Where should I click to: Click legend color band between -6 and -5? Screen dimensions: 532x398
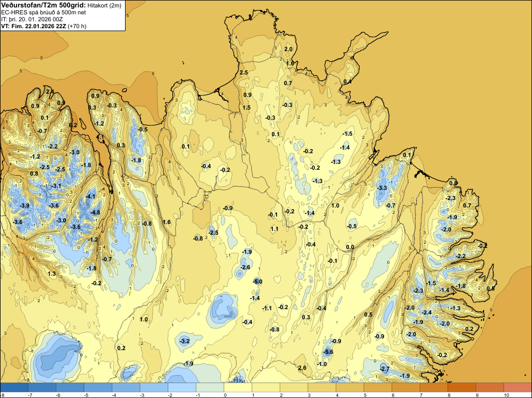[x=70, y=387]
